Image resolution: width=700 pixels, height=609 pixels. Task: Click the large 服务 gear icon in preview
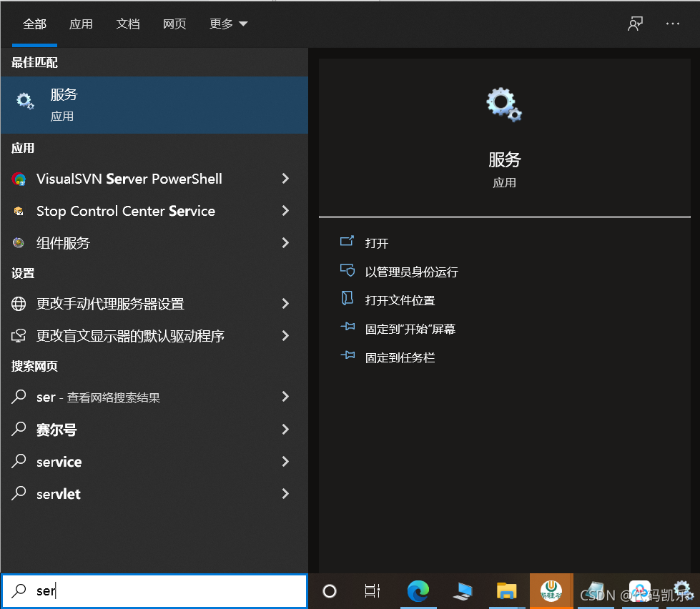504,104
